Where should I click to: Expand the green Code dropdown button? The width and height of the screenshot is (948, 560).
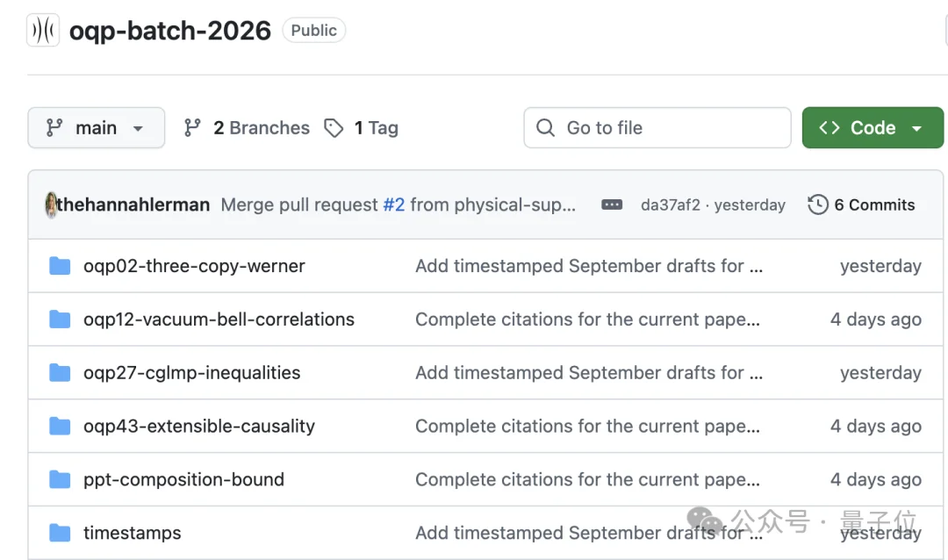pos(873,127)
